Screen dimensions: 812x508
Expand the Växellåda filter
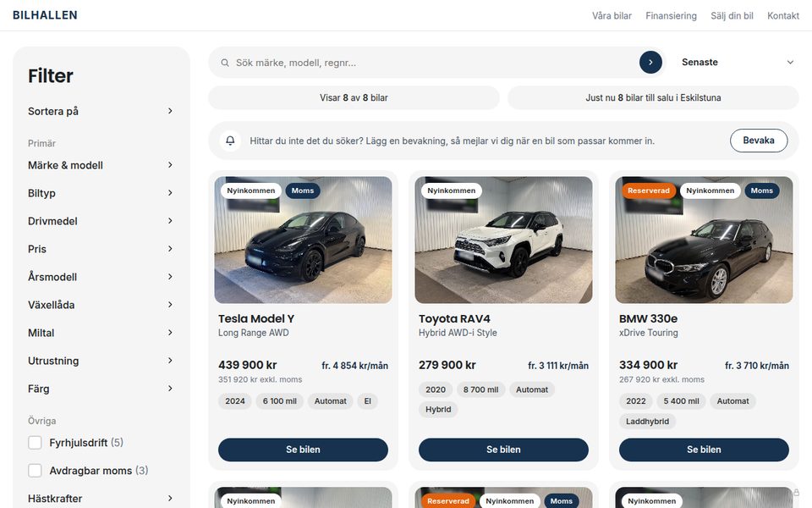(x=101, y=305)
